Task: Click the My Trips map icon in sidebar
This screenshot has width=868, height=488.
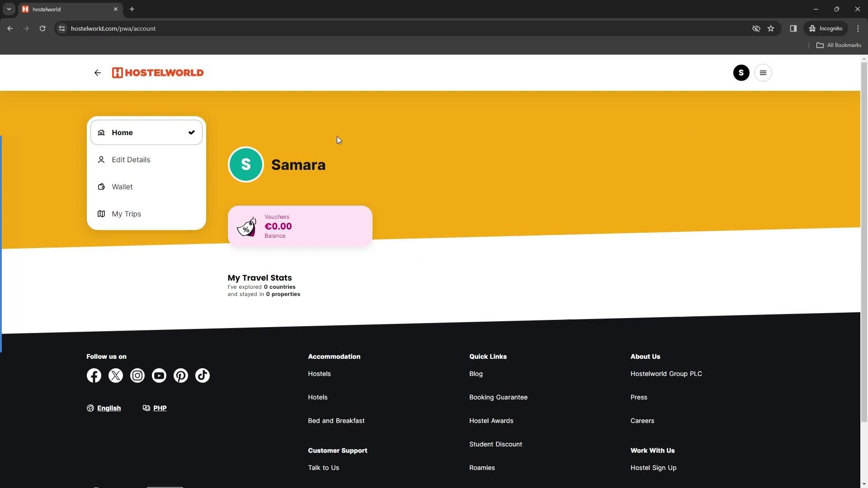Action: pyautogui.click(x=101, y=214)
